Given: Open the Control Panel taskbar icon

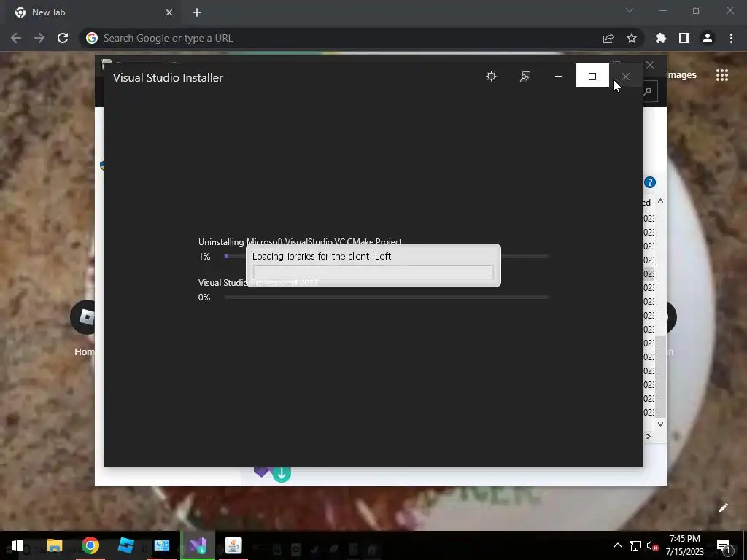Looking at the screenshot, I should click(x=161, y=545).
